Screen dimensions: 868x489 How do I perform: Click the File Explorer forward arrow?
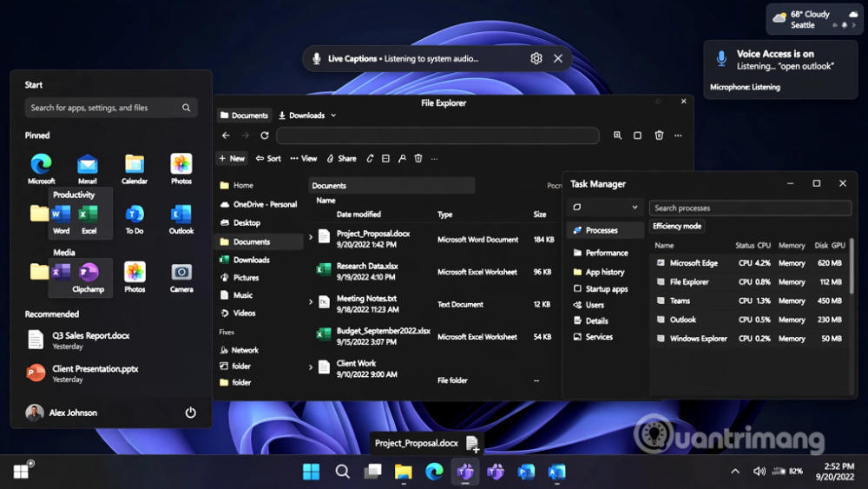pos(246,135)
